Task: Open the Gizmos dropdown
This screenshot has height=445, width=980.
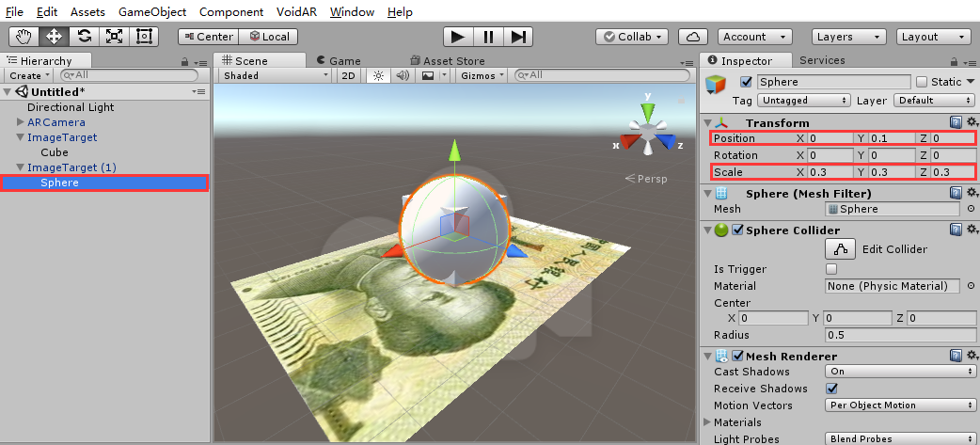Action: [482, 75]
